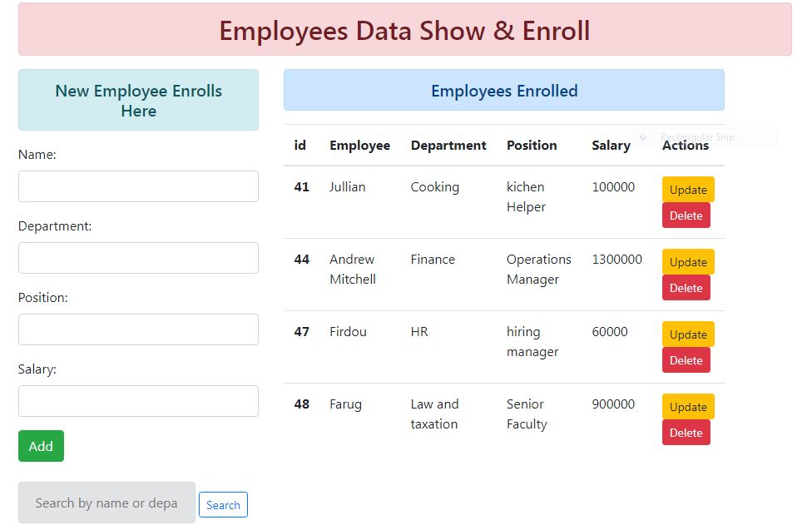
Task: Click the Search button
Action: (222, 504)
